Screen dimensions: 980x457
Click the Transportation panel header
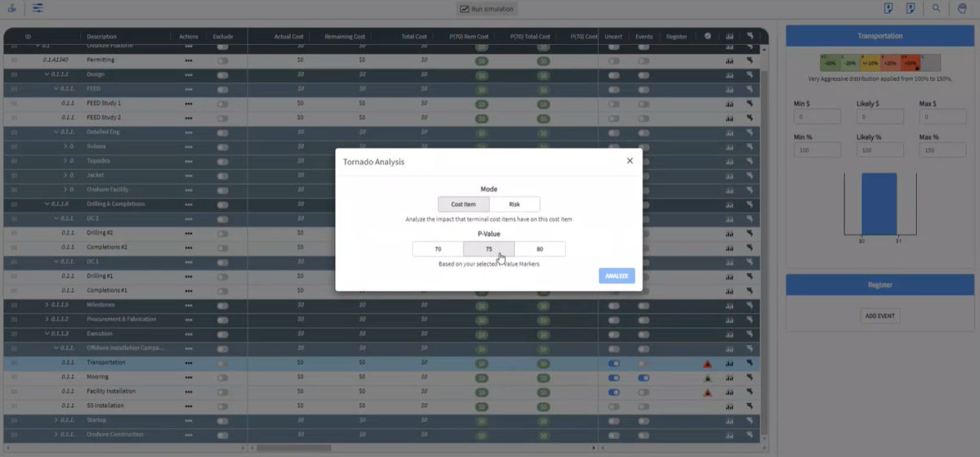(880, 36)
